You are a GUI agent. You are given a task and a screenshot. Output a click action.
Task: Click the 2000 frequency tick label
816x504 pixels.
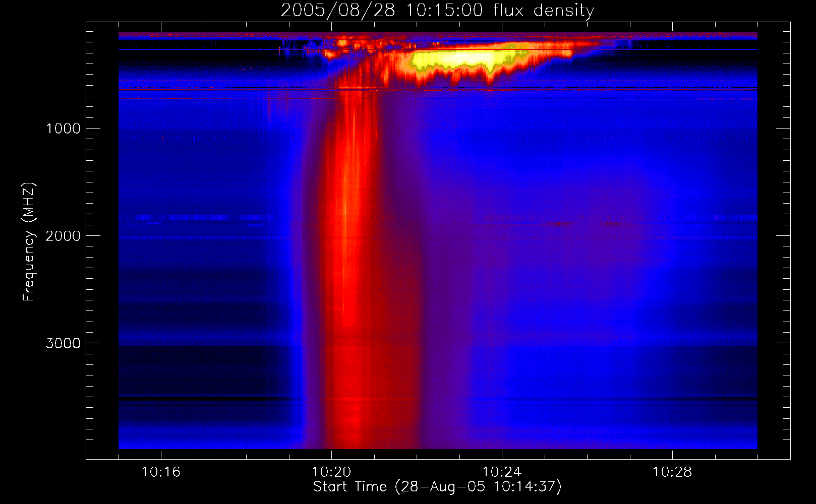tap(63, 236)
